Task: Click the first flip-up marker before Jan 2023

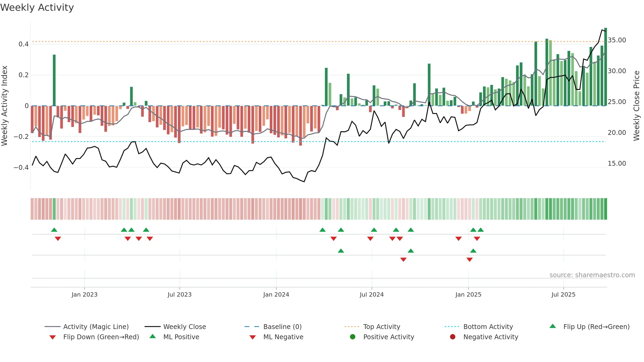Action: point(54,230)
